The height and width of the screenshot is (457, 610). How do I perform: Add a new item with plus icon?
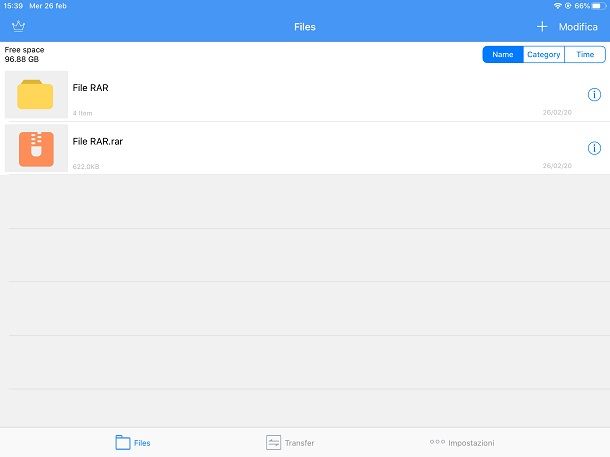(x=542, y=27)
